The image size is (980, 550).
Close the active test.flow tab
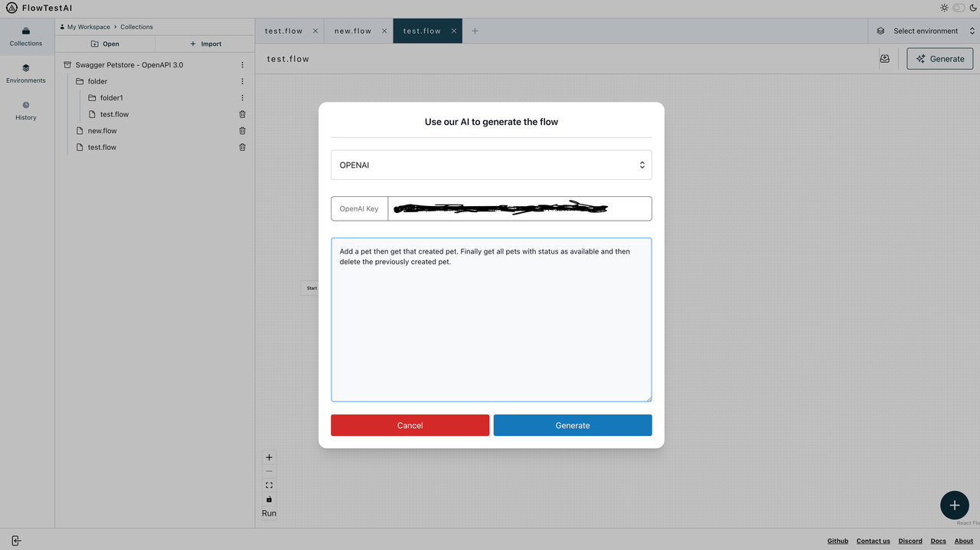coord(454,31)
